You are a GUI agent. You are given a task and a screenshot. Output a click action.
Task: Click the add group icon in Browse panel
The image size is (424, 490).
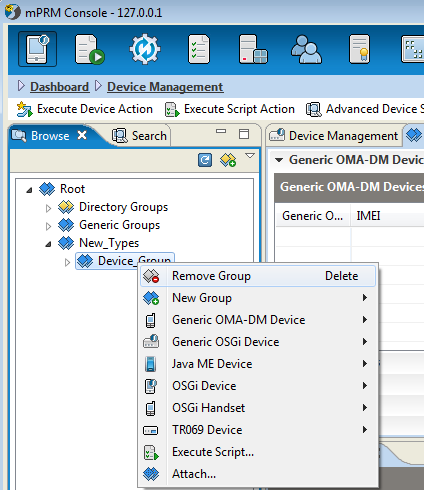coord(228,160)
